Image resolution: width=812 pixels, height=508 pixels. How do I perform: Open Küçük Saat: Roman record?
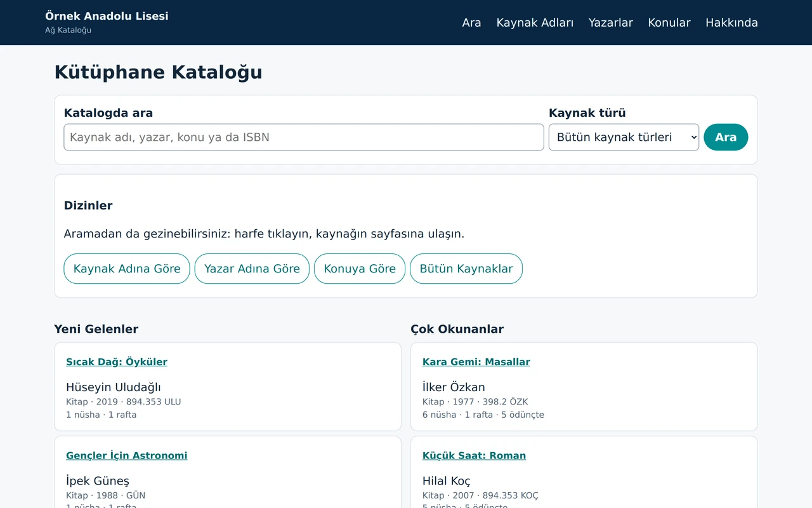click(x=474, y=455)
